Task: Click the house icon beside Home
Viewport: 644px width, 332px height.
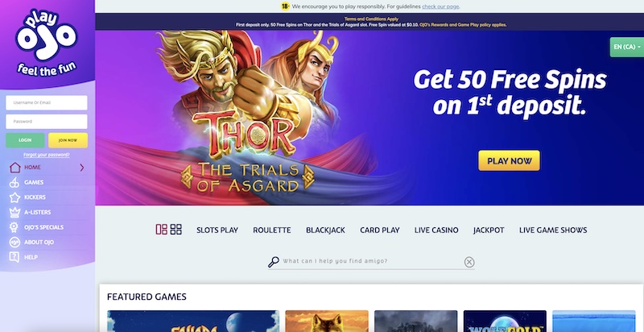Action: pyautogui.click(x=14, y=168)
